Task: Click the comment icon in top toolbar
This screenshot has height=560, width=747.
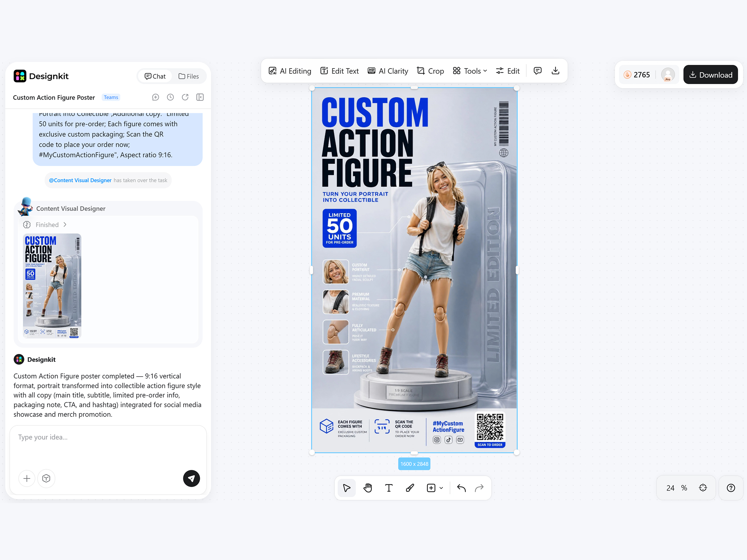Action: coord(537,71)
